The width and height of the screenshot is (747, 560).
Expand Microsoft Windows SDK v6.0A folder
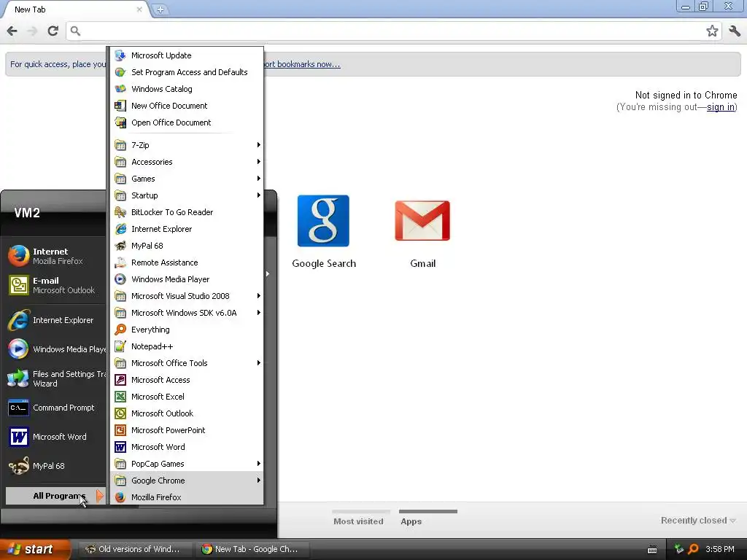click(x=187, y=313)
